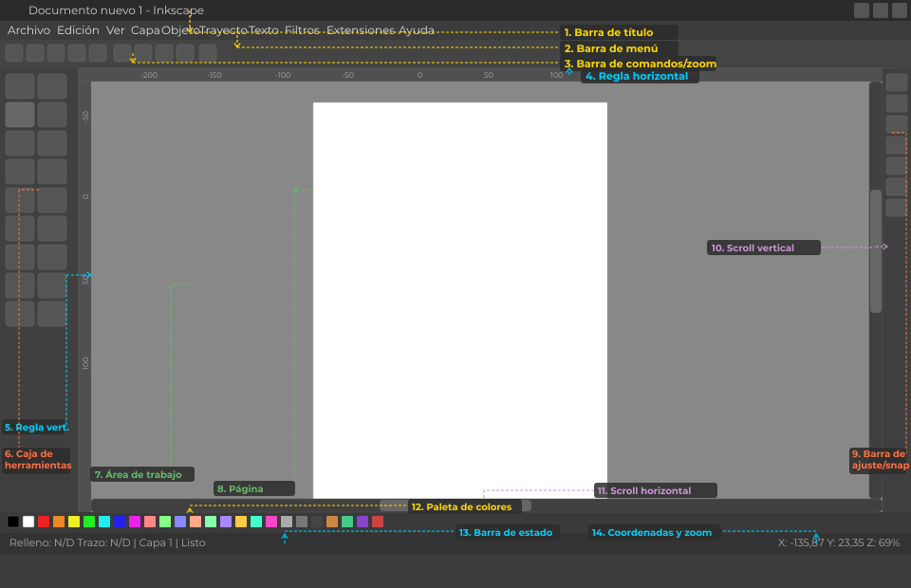This screenshot has width=911, height=588.
Task: Pick the red swatch in the color palette
Action: [44, 522]
